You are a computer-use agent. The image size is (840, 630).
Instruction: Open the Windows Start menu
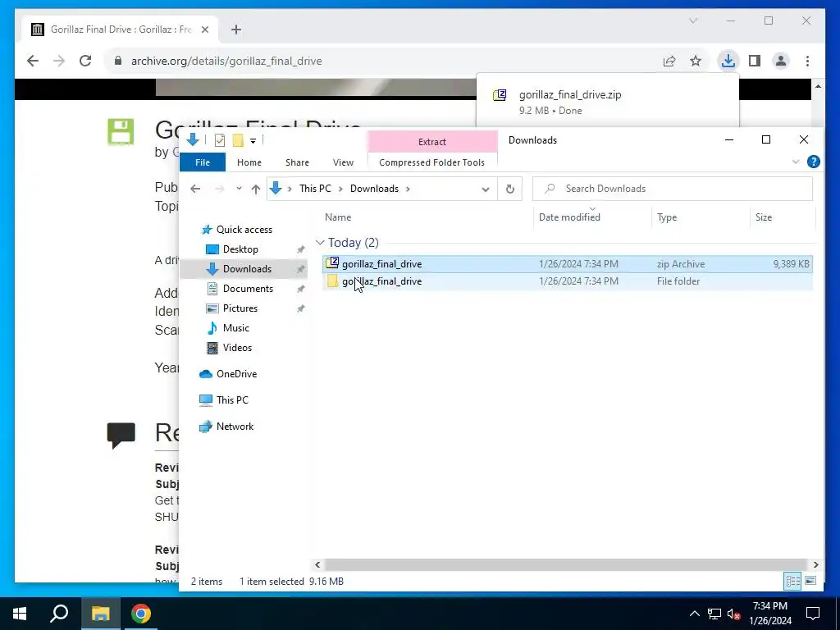(x=20, y=614)
